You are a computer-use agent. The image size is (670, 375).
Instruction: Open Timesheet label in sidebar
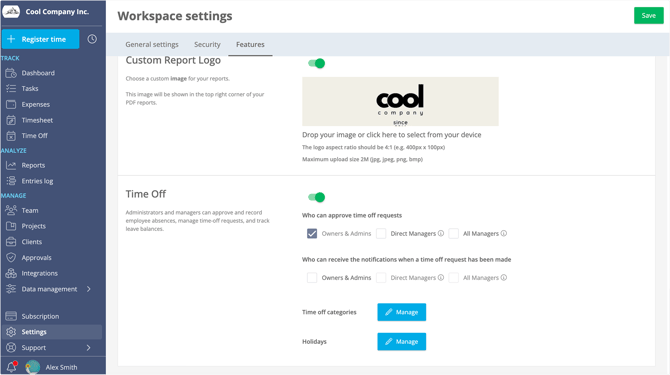tap(37, 120)
